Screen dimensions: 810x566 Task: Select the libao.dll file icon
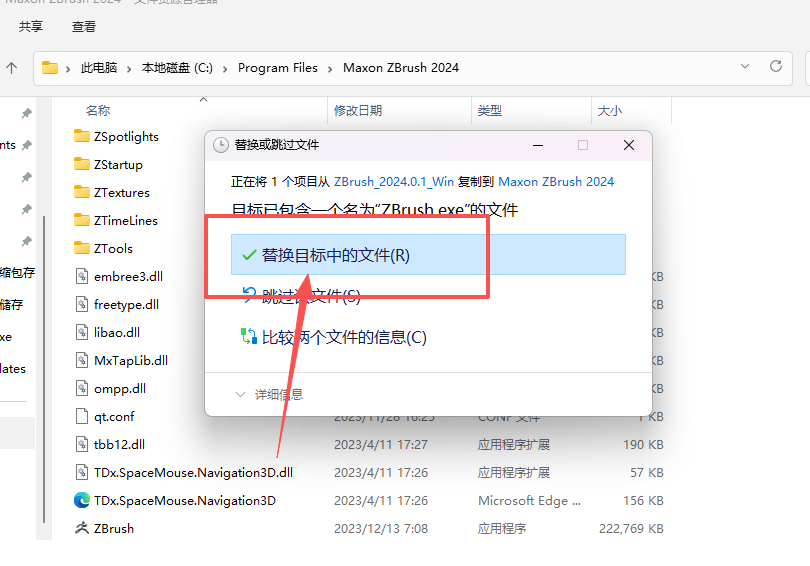click(82, 332)
